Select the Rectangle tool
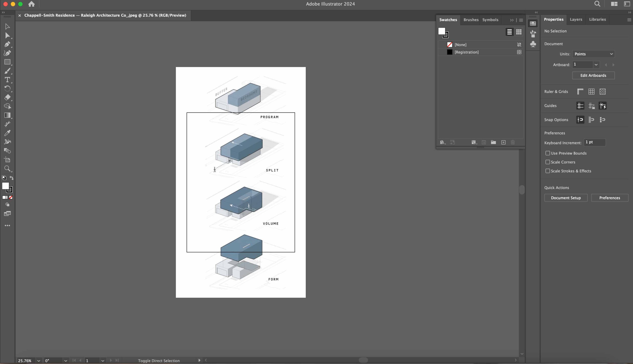Screen dimensions: 633x364 tap(7, 62)
